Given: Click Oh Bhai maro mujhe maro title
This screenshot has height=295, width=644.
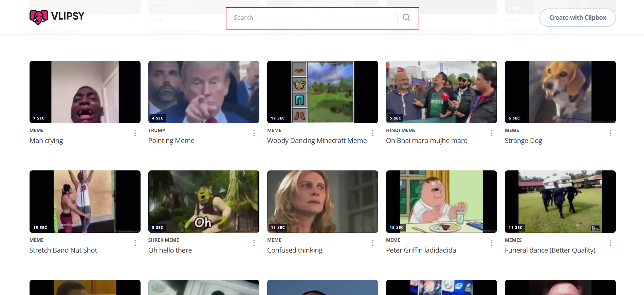Looking at the screenshot, I should [x=427, y=141].
